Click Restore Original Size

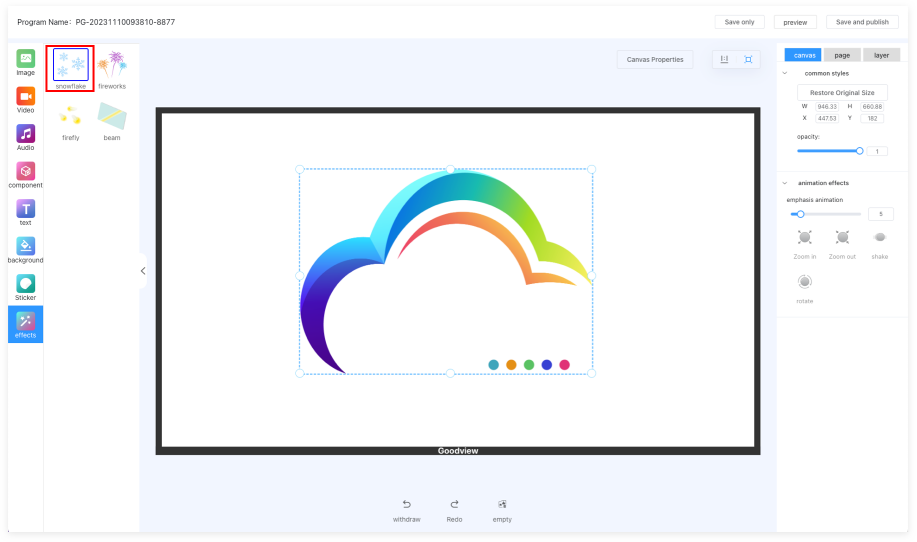click(x=842, y=92)
